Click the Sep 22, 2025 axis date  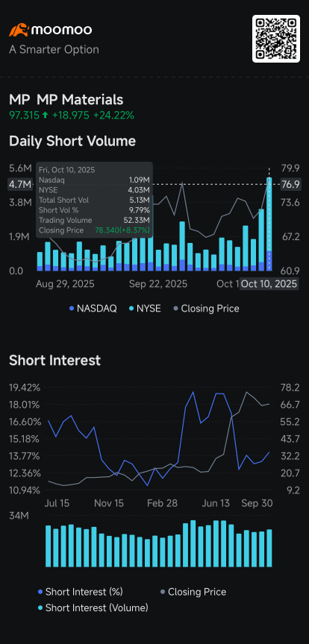pyautogui.click(x=158, y=284)
